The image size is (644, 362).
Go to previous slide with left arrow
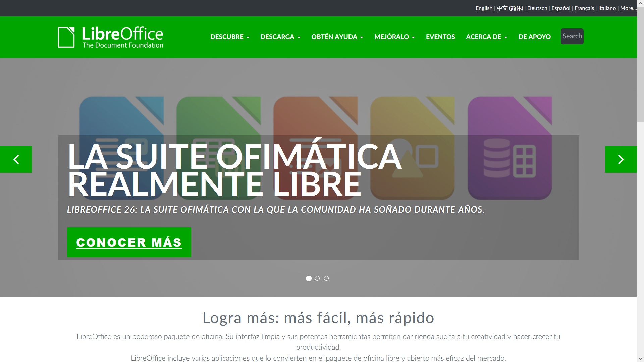point(16,159)
